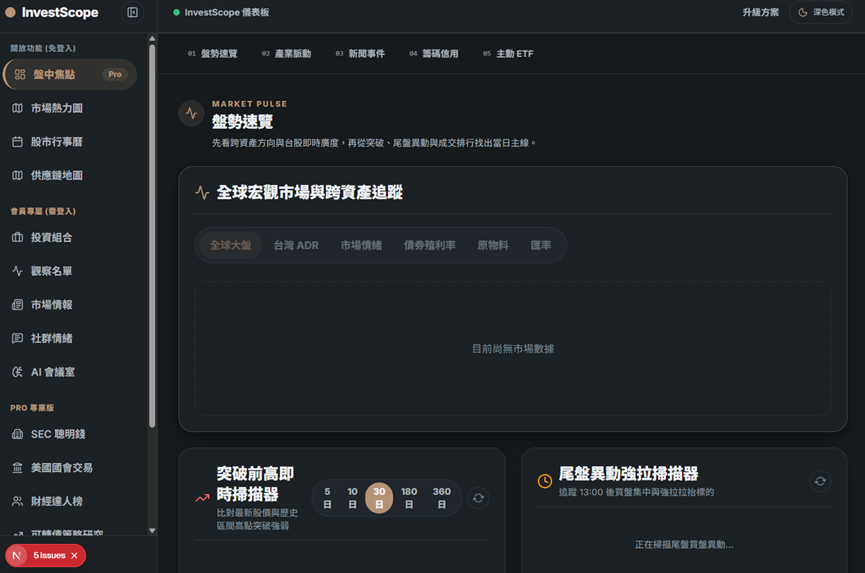Click the 正在掃描尾盤買盤異動 status text
The width and height of the screenshot is (865, 573).
click(684, 544)
